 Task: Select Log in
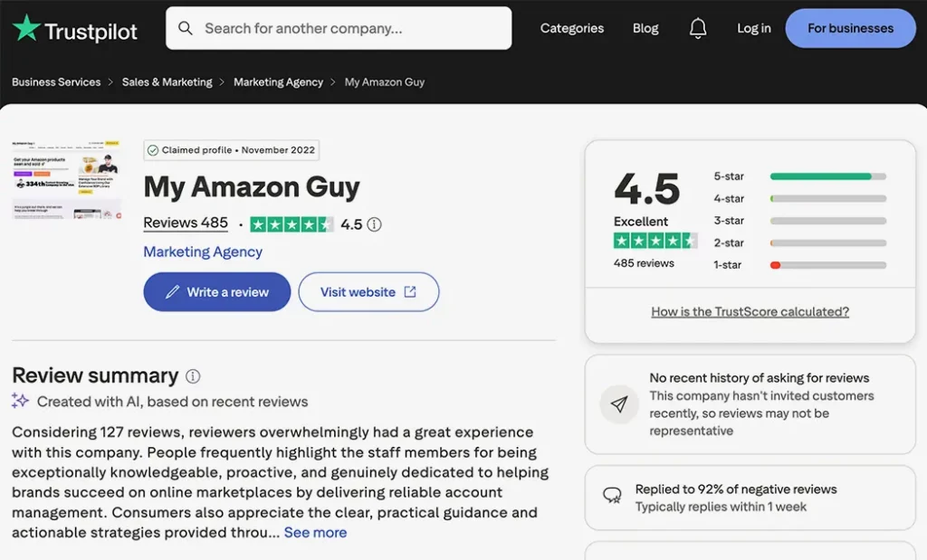pos(754,28)
